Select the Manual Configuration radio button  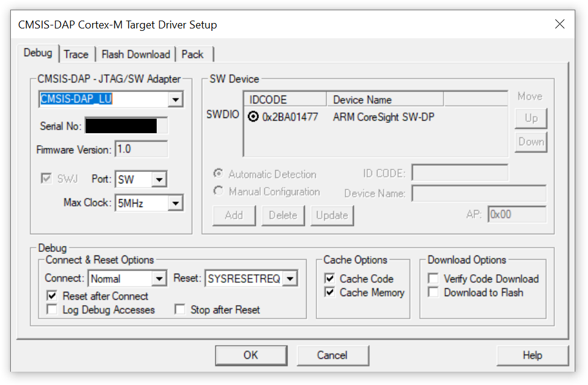click(218, 191)
